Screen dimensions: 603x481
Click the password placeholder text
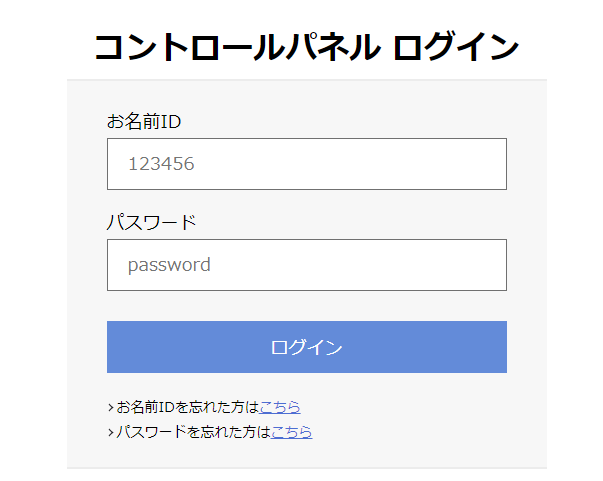click(169, 265)
